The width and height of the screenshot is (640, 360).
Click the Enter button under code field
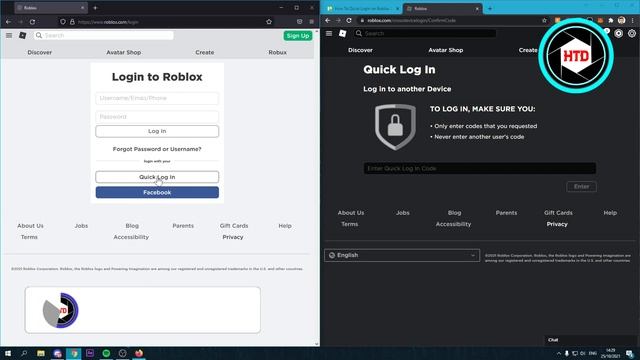coord(582,187)
